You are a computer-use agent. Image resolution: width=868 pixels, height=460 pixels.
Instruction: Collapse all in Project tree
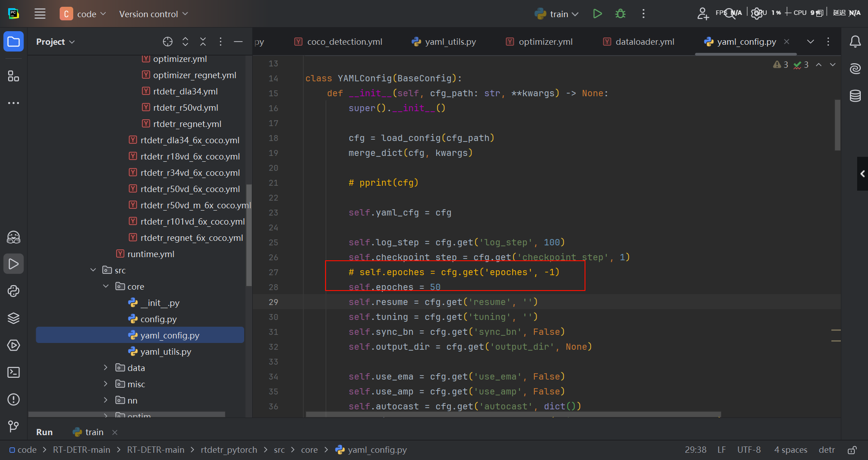click(203, 42)
